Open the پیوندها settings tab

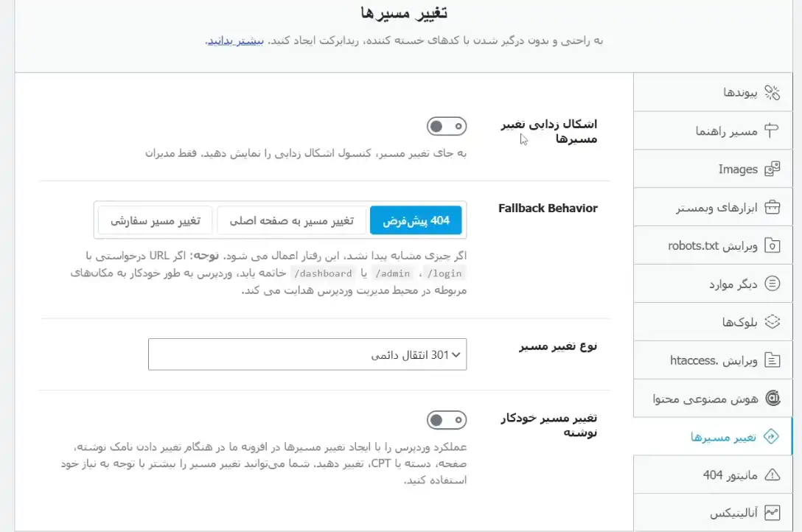(x=713, y=93)
